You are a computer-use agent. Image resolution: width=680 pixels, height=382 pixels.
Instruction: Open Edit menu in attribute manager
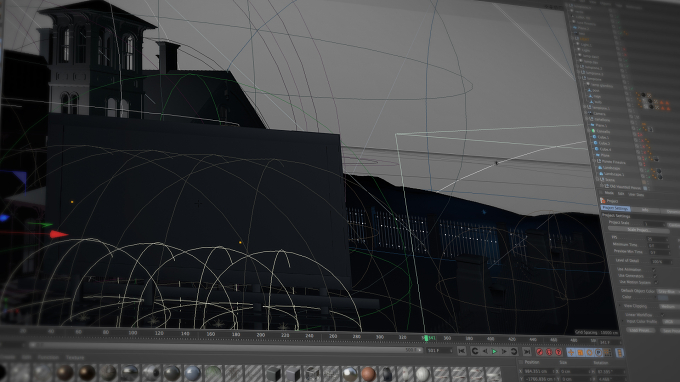(x=621, y=193)
